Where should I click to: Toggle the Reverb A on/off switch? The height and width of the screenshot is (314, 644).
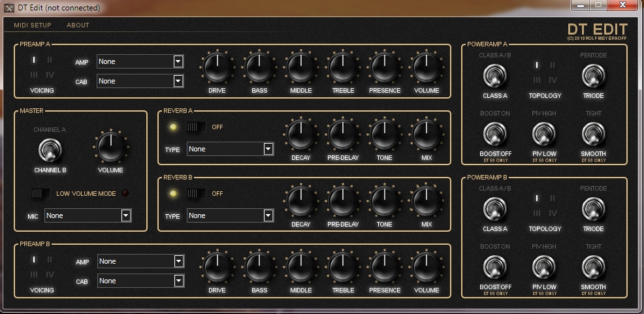point(197,127)
